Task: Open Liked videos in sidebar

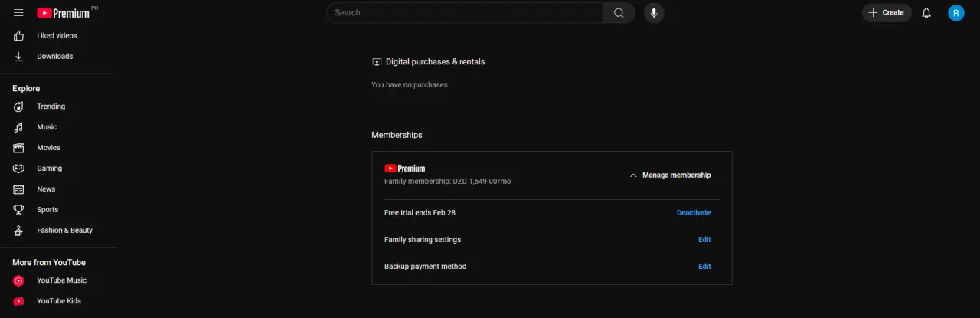Action: [x=57, y=36]
